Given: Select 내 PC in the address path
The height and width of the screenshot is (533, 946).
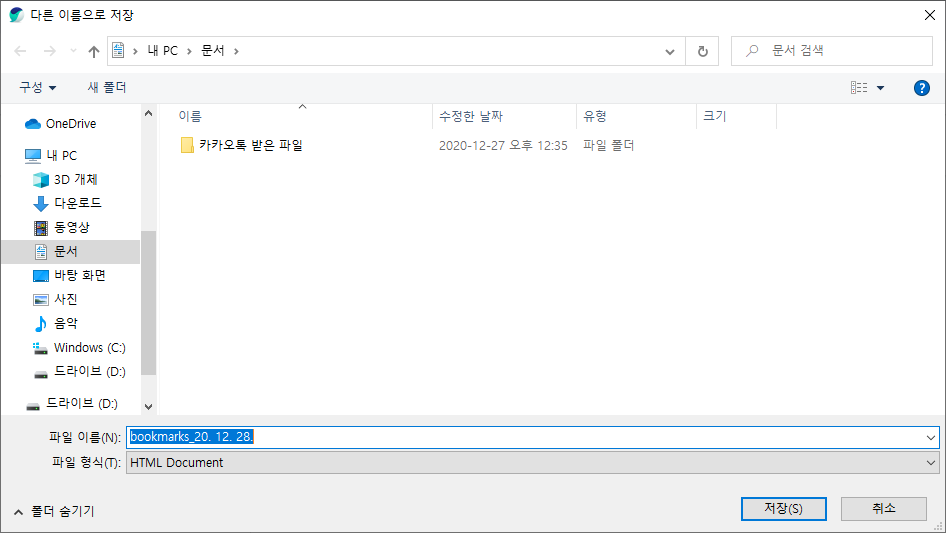Looking at the screenshot, I should (163, 51).
